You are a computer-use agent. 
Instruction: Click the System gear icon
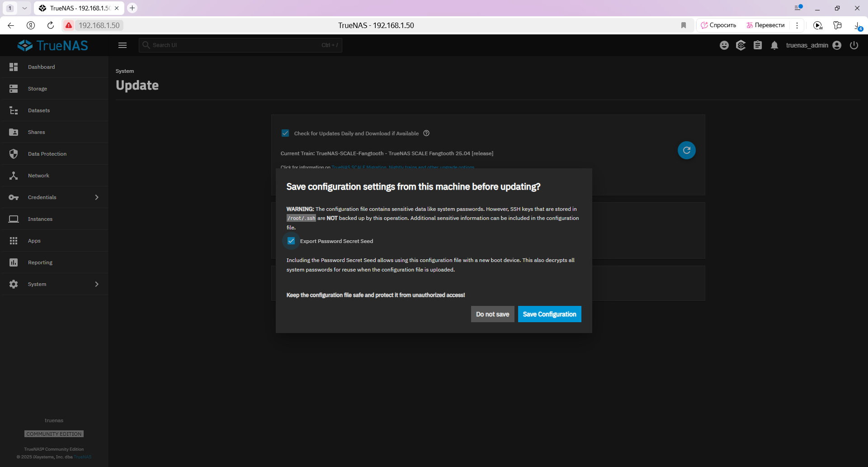(x=14, y=284)
